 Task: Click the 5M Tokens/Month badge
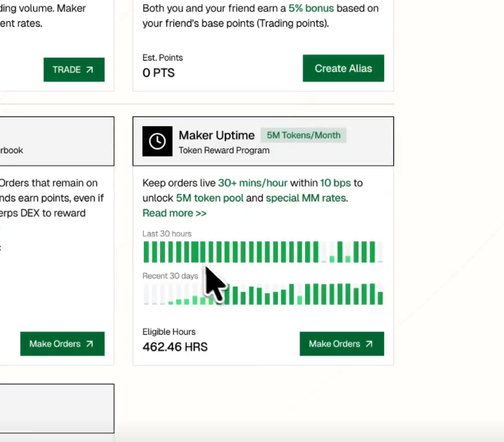[303, 135]
